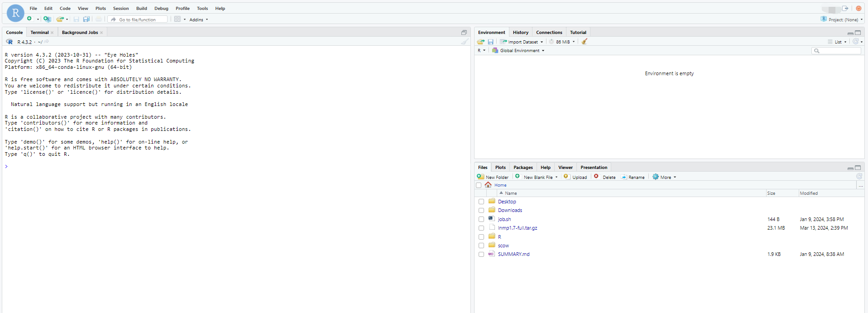Image resolution: width=868 pixels, height=313 pixels.
Task: Check the Downloads folder checkbox
Action: point(481,210)
